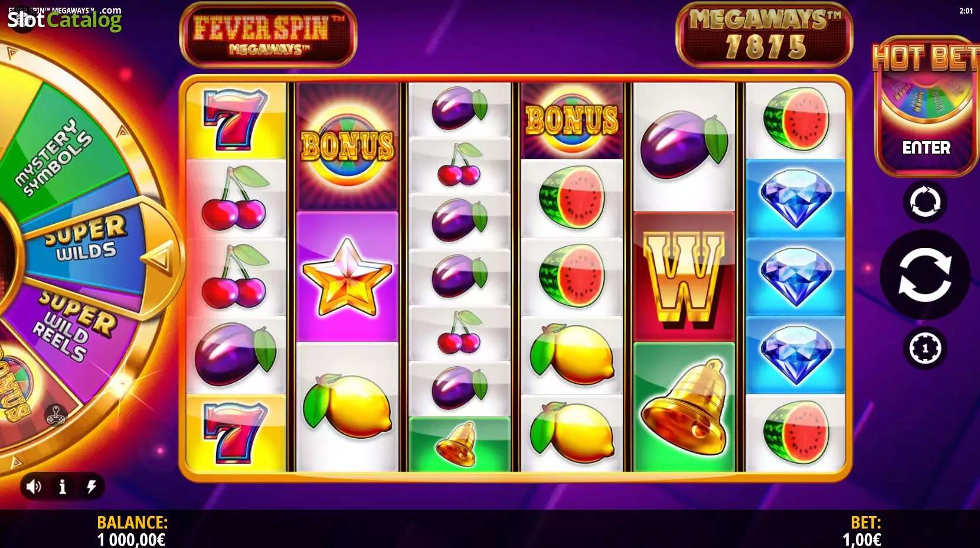Click the Bonus symbol on reel four
Viewport: 980px width, 548px height.
tap(571, 121)
